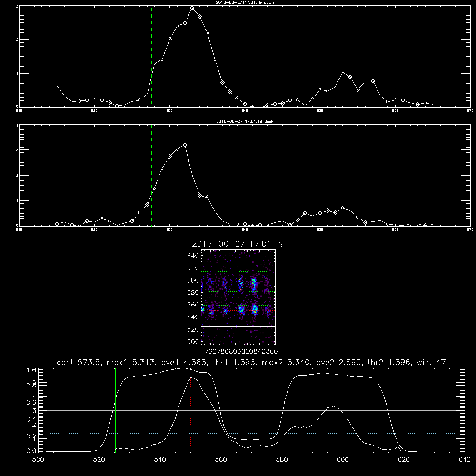Click the green vertical line near 559 in the bottom plot
Image resolution: width=476 pixels, height=476 pixels.
[218, 410]
